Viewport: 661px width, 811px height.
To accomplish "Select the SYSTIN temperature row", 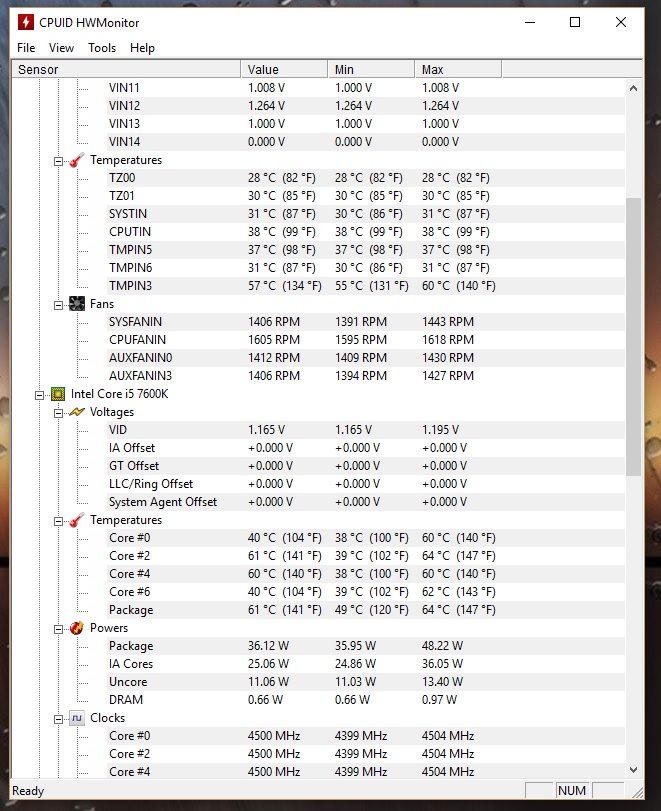I will (x=365, y=214).
